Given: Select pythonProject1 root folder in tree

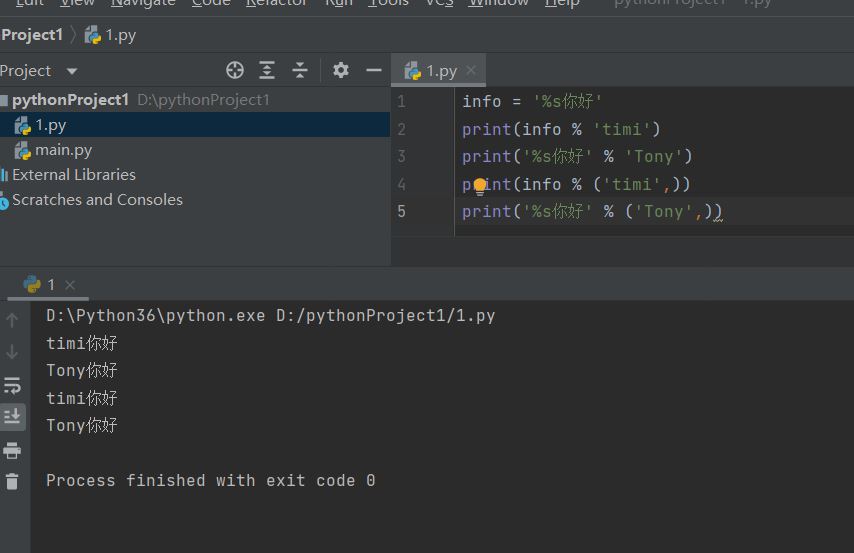Looking at the screenshot, I should (70, 100).
